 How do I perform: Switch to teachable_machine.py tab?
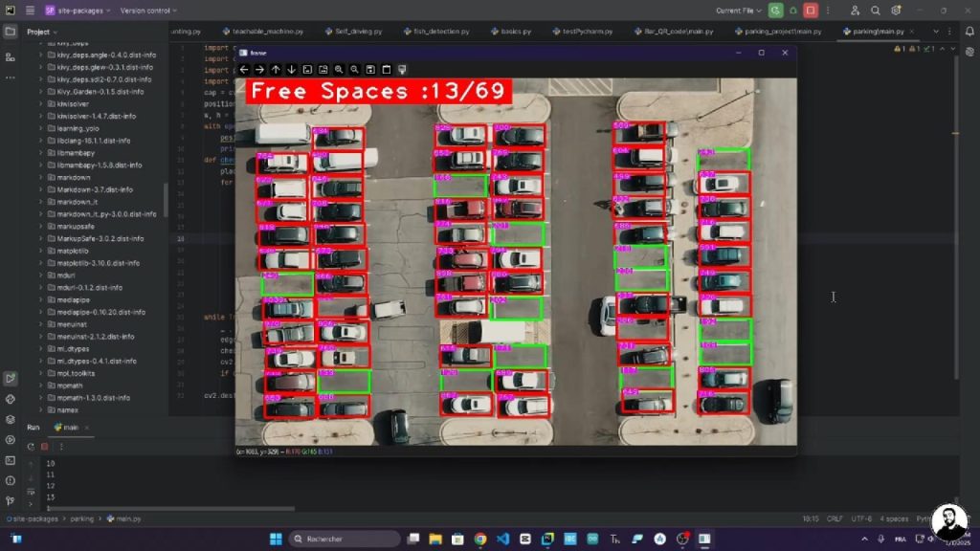[x=263, y=32]
